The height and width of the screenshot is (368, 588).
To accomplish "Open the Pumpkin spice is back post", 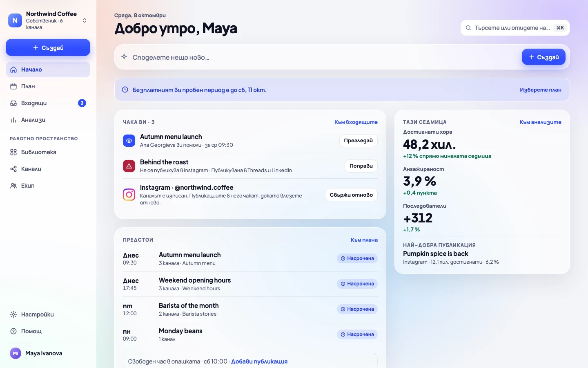I will 436,254.
